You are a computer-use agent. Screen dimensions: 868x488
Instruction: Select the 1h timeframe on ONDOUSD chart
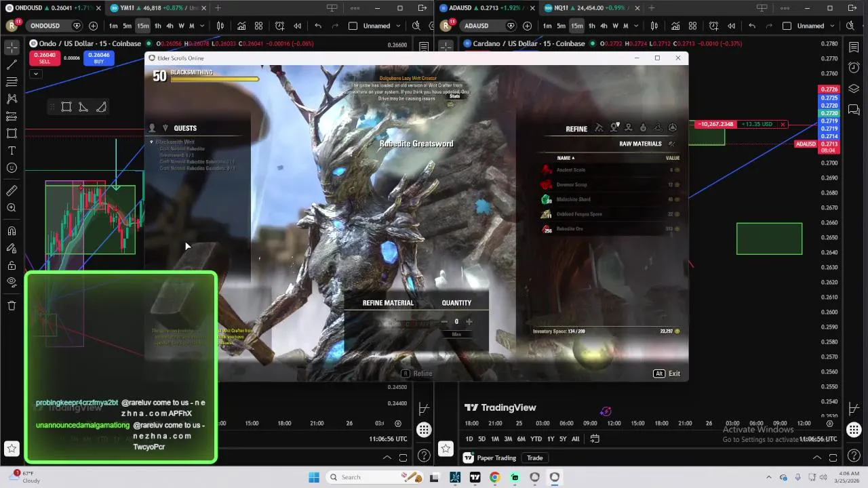pyautogui.click(x=157, y=26)
